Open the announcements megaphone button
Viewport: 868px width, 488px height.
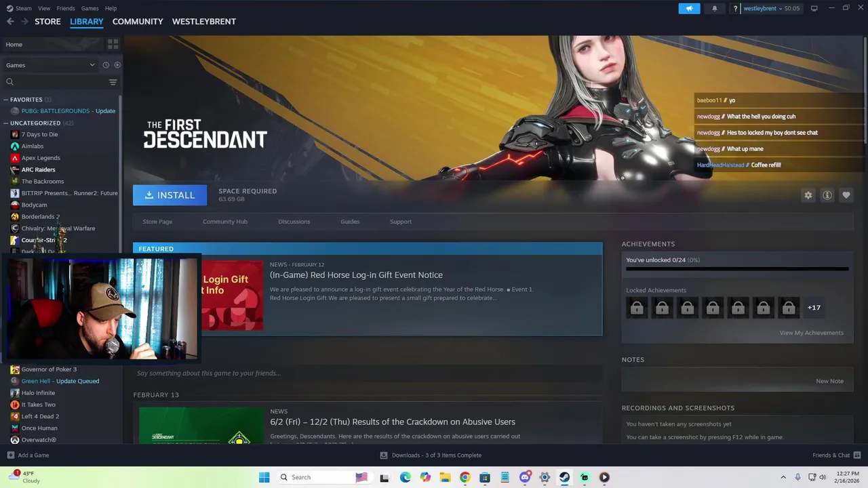(689, 8)
